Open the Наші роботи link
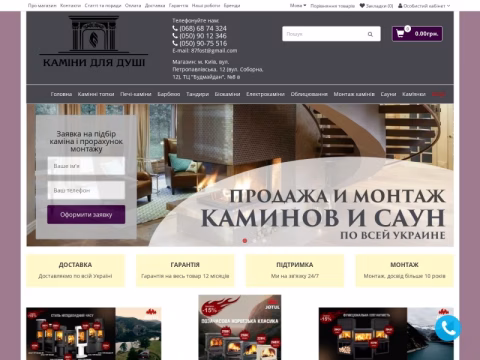 (x=206, y=6)
